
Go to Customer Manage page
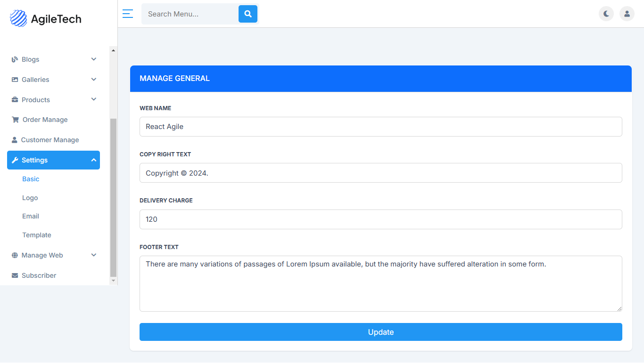tap(53, 140)
